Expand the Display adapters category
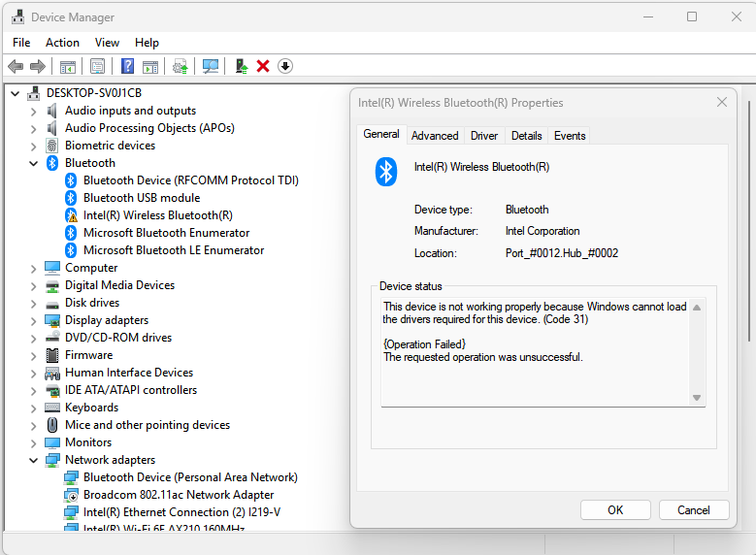Viewport: 756px width, 555px height. tap(33, 320)
